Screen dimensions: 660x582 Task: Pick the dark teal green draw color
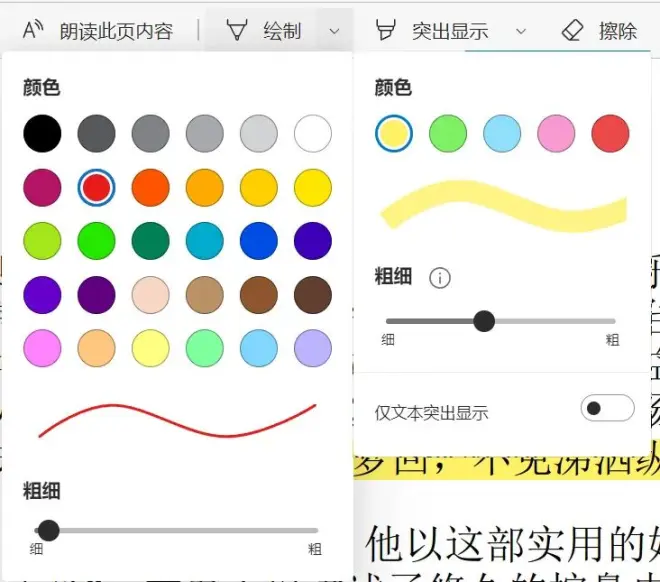coord(151,241)
